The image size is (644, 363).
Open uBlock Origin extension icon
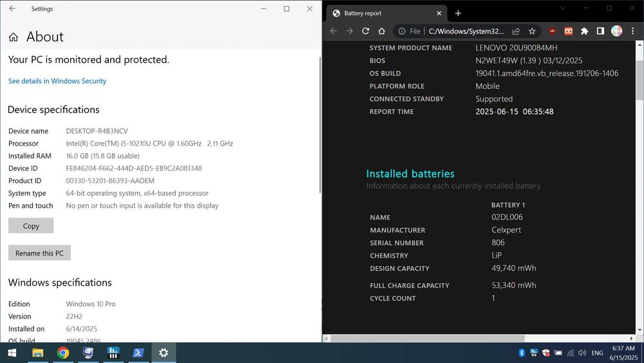coord(553,31)
